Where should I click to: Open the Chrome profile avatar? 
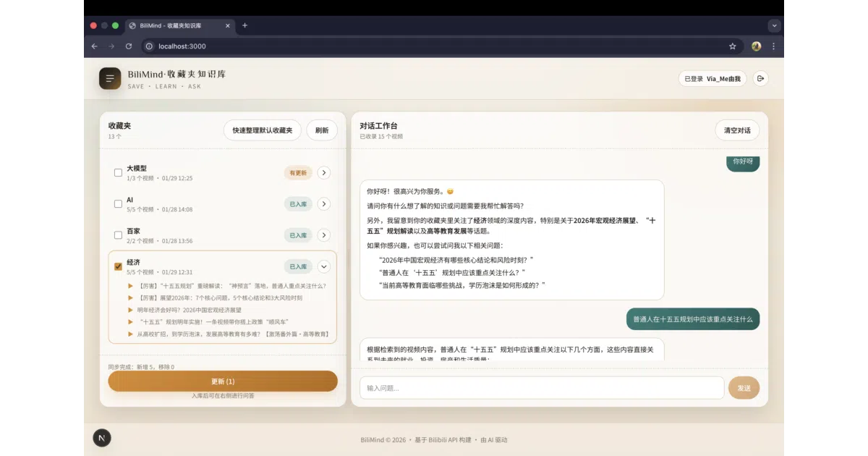tap(757, 46)
